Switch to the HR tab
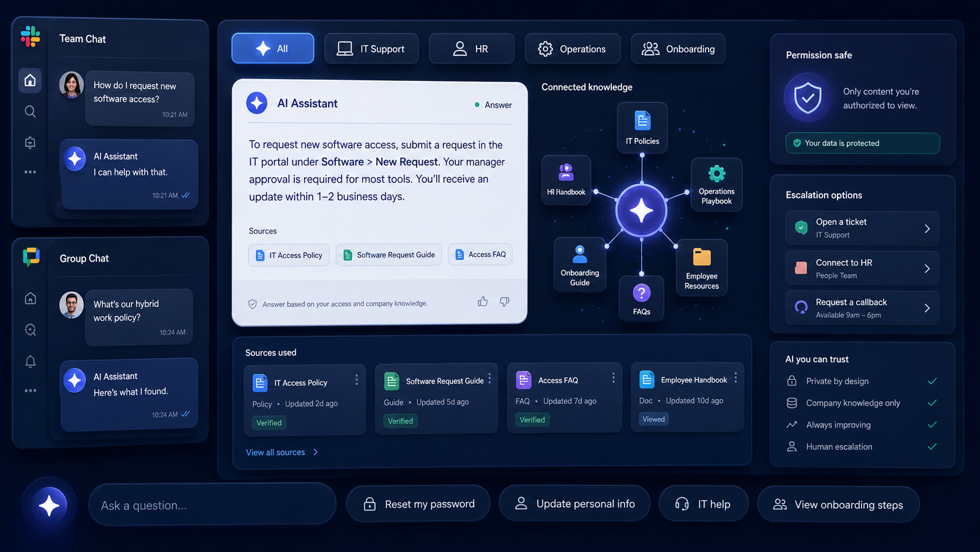Screen dimensions: 980x552 [471, 49]
